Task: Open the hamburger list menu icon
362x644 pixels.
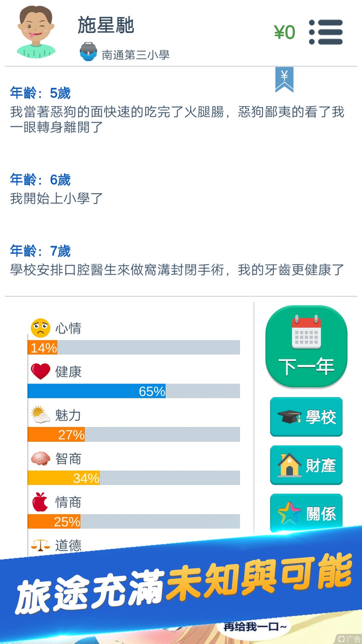Action: click(325, 32)
